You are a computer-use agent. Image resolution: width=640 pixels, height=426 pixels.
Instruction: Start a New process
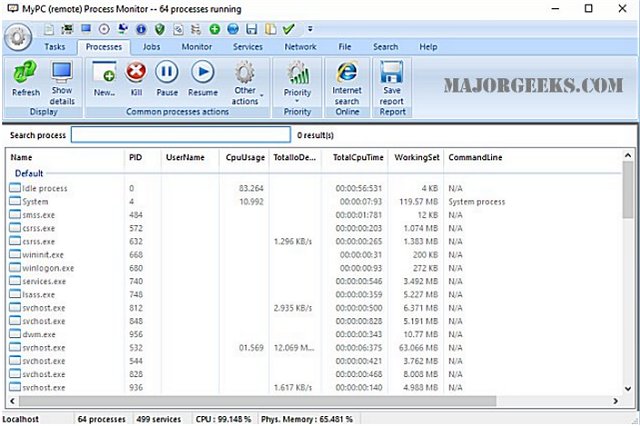104,79
